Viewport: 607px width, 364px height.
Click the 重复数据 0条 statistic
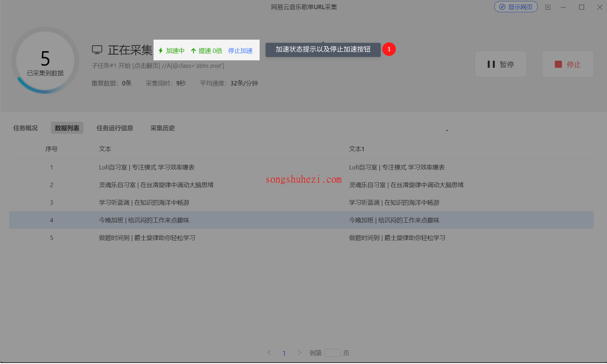point(111,83)
